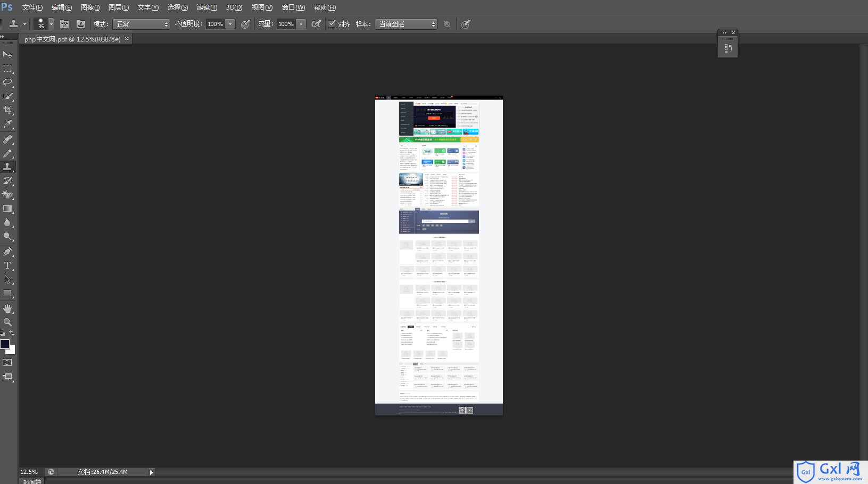Screen dimensions: 868x484
Task: Open the tool preset picker arrow
Action: [24, 24]
